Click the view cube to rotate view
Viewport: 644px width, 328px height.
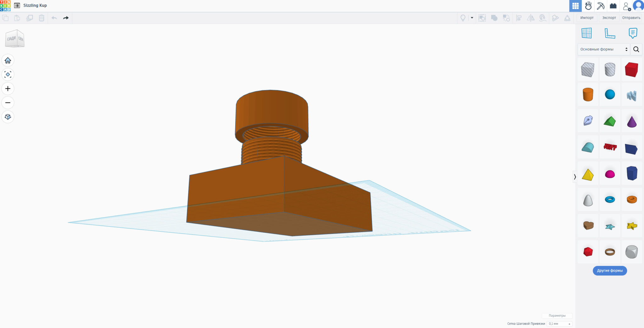point(15,39)
